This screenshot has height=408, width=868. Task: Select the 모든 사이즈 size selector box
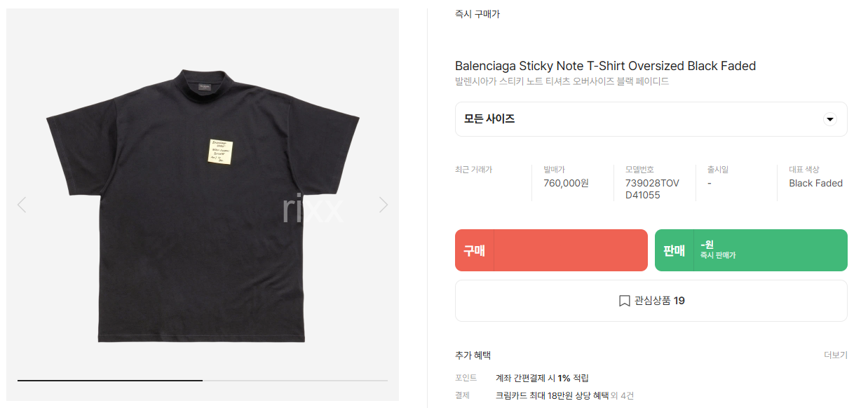651,119
